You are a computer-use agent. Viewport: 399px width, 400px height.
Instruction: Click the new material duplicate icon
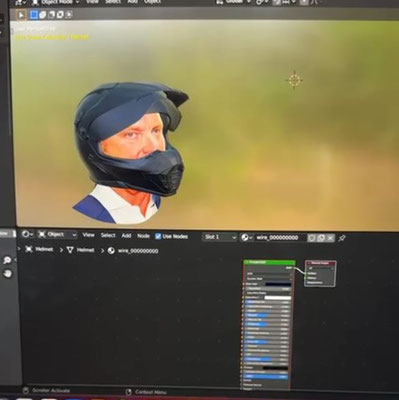321,238
